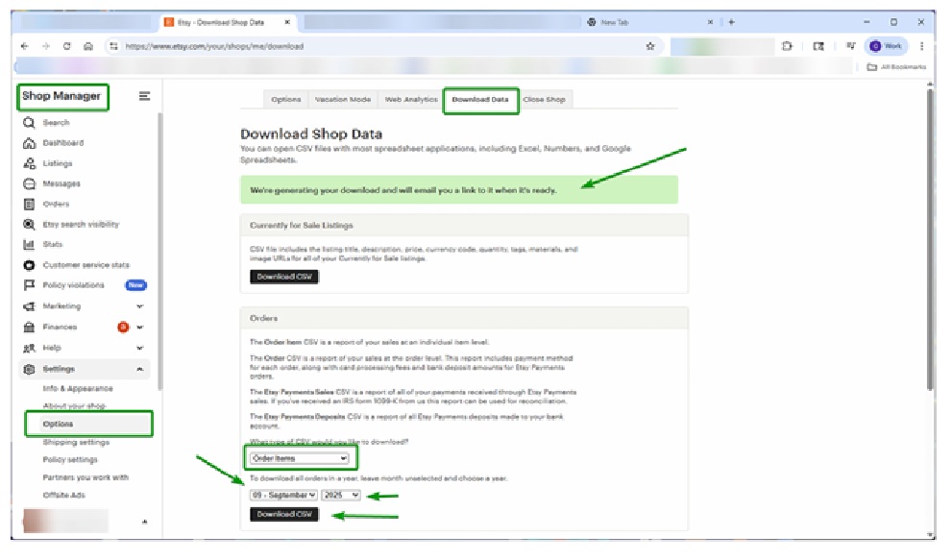Screen dimensions: 952x560
Task: Click the Work profile avatar
Action: tap(887, 46)
